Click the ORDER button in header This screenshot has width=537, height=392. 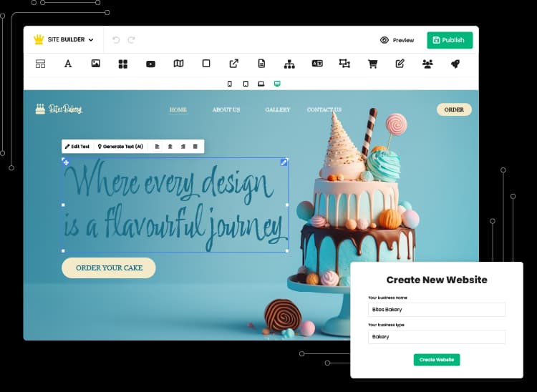pos(454,109)
